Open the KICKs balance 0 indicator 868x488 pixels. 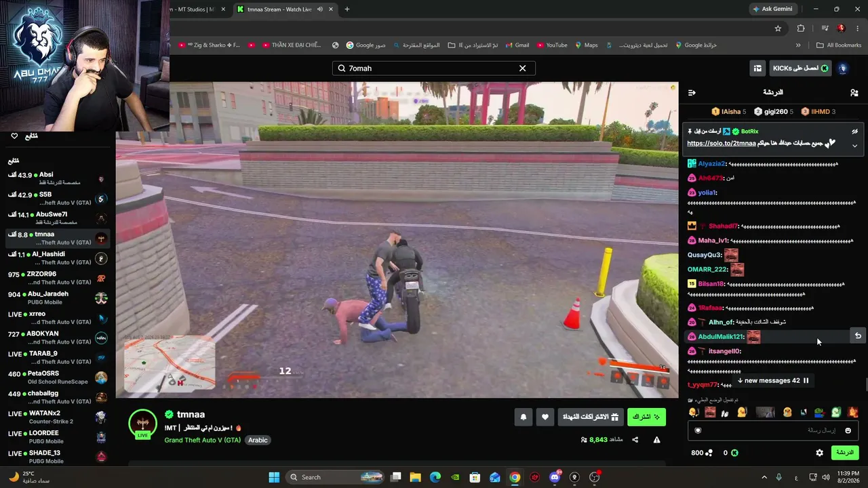click(730, 453)
